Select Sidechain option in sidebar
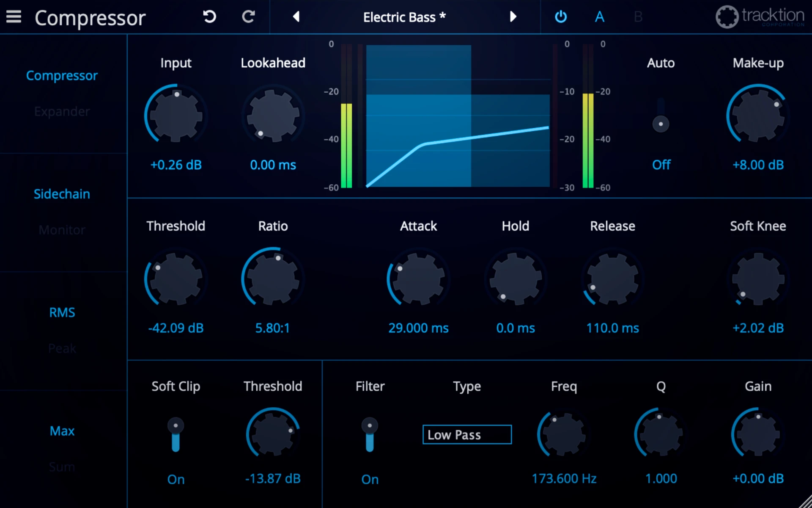This screenshot has height=508, width=812. coord(62,194)
